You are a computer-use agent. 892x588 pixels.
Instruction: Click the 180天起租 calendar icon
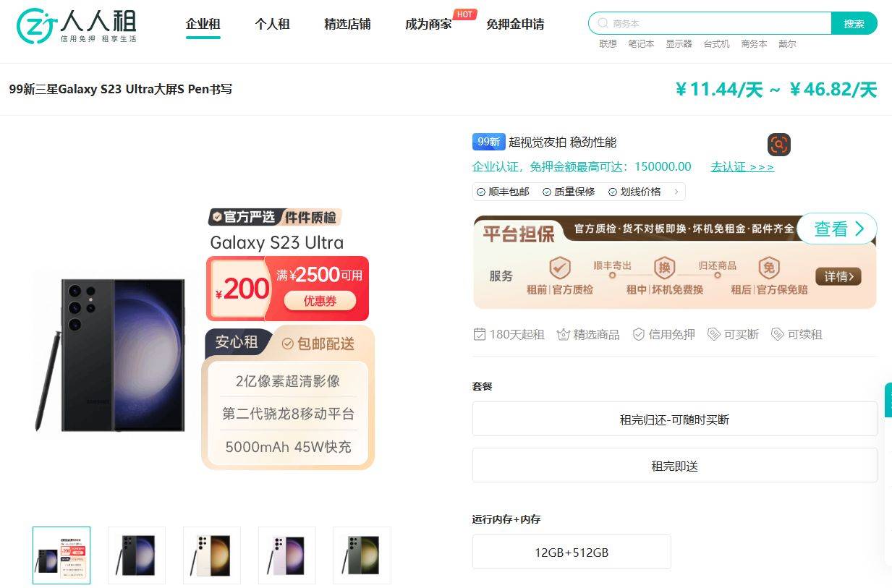tap(479, 334)
